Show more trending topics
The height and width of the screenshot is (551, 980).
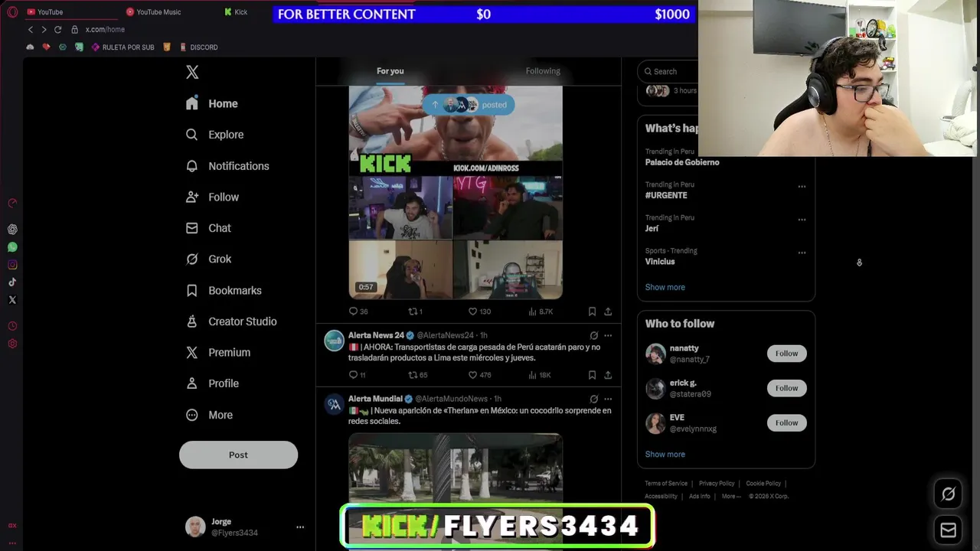(x=665, y=287)
